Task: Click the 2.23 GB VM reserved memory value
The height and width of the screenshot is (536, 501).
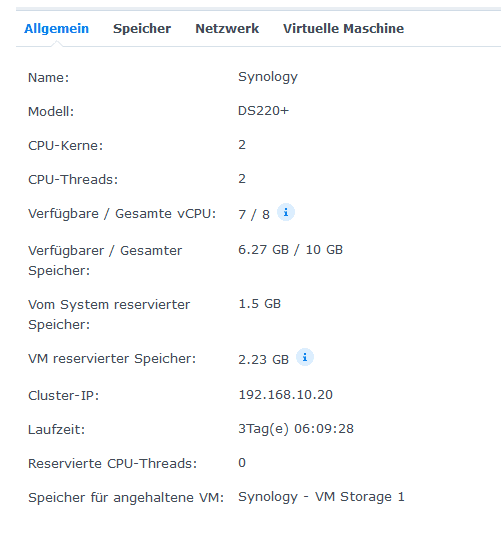Action: tap(263, 360)
